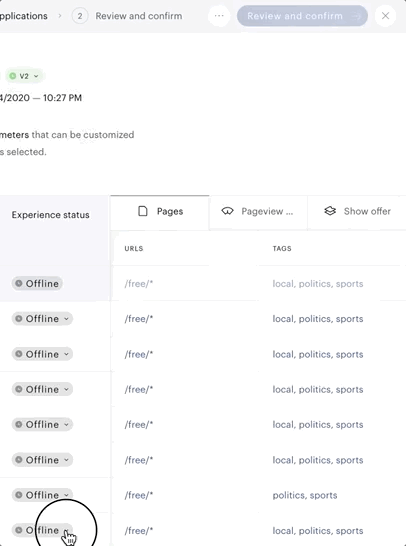Open the Show offer tab
406x546 pixels.
tap(357, 211)
